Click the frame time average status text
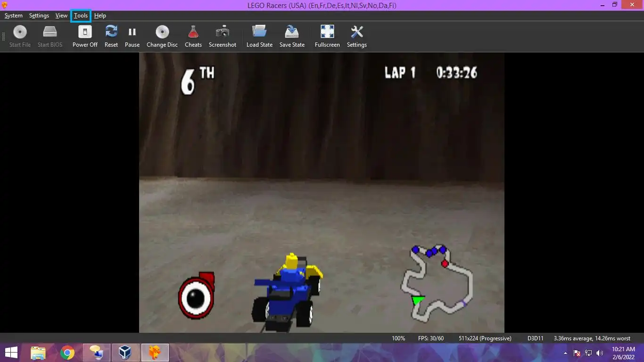644x362 pixels. click(x=592, y=338)
